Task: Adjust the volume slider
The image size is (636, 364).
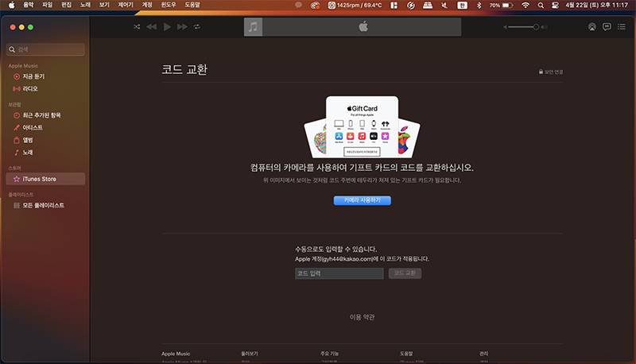Action: point(523,27)
